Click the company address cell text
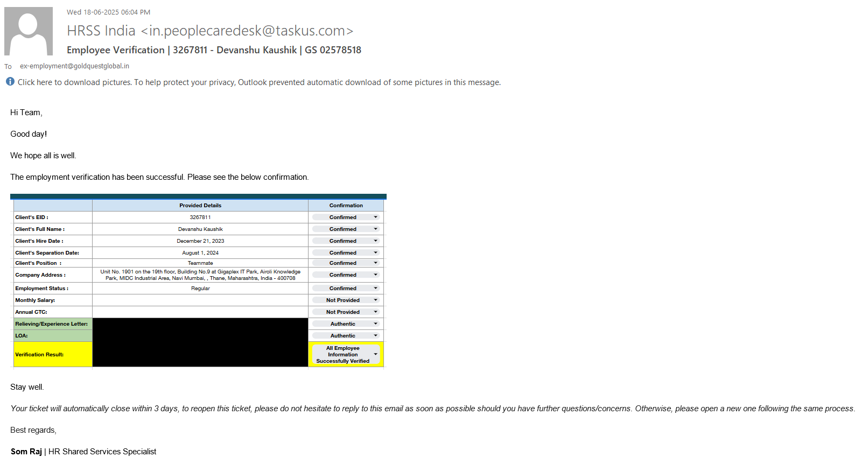Screen dimensions: 868x464 pos(200,275)
